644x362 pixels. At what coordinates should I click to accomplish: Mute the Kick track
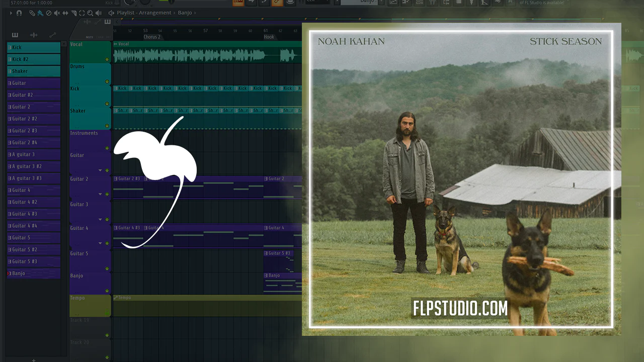tap(107, 104)
